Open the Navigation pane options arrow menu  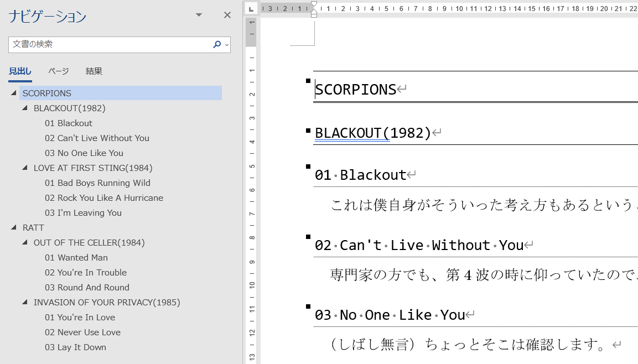coord(198,15)
